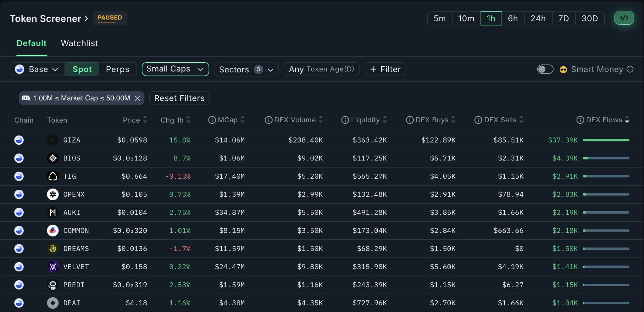This screenshot has height=312, width=644.
Task: Click the DEX Flows info icon
Action: coord(580,120)
